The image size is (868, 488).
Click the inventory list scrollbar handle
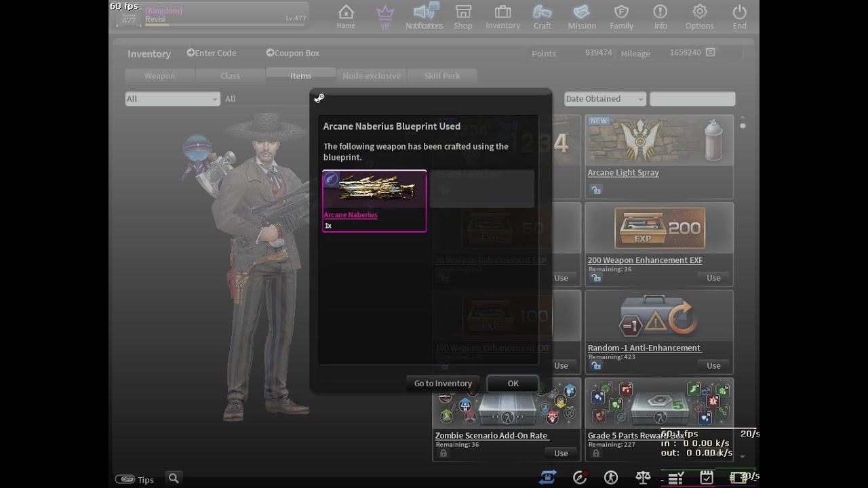pos(743,125)
